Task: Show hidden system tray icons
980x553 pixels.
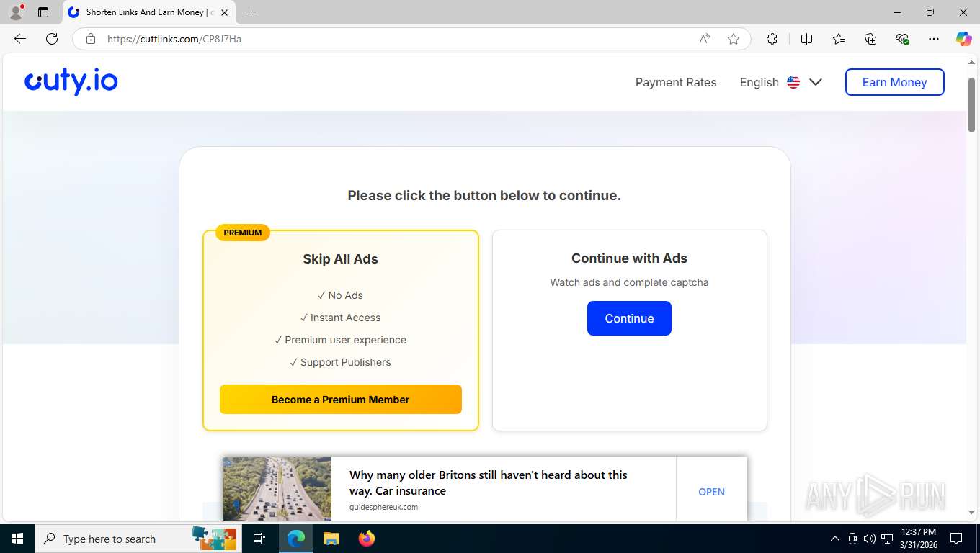Action: tap(835, 539)
